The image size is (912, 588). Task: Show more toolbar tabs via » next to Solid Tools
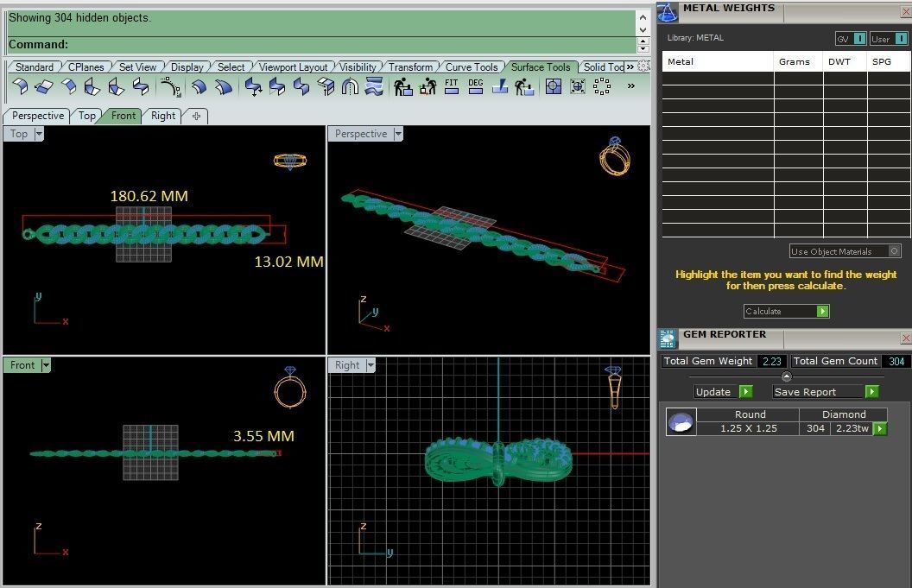(630, 66)
